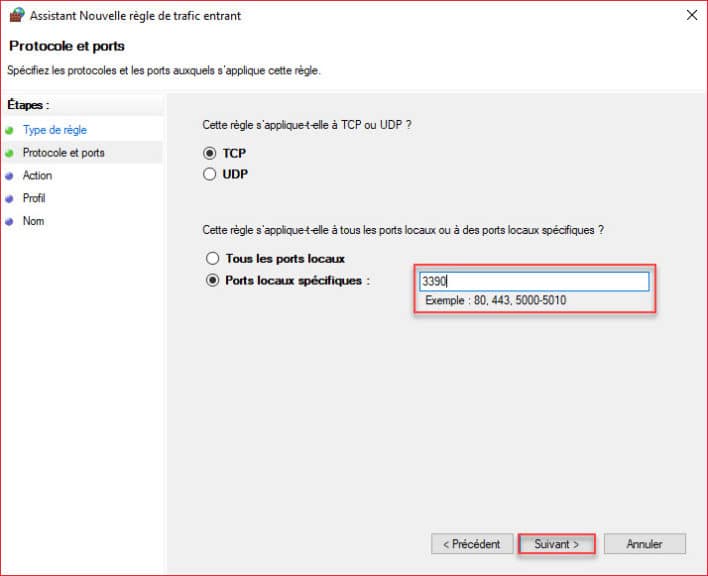Select the TCP radio button
The image size is (708, 576).
click(x=210, y=153)
